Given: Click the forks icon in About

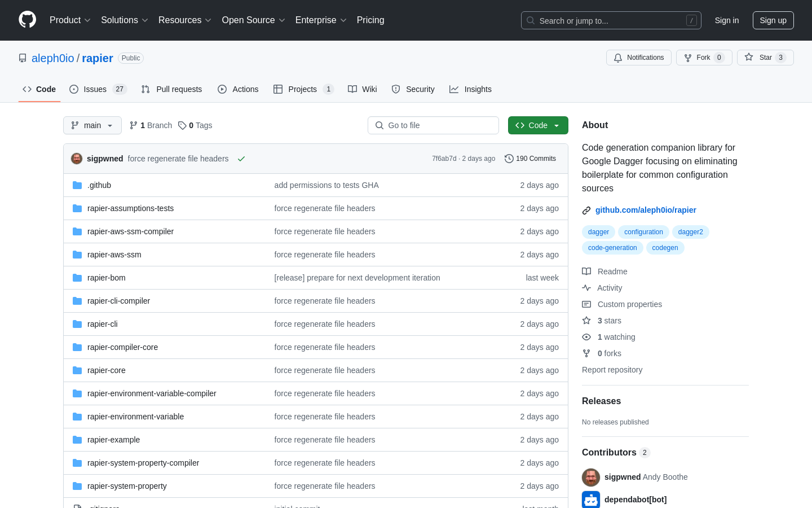Looking at the screenshot, I should click(586, 353).
